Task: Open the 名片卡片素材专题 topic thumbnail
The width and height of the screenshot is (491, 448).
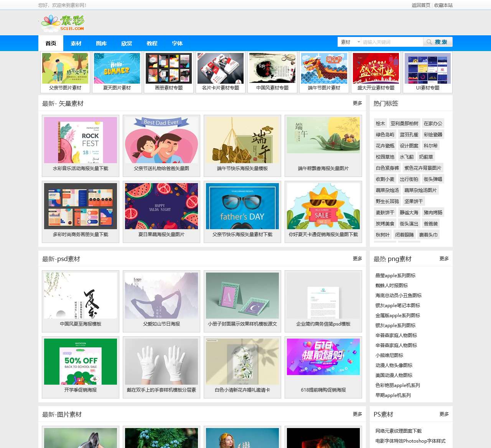Action: [x=221, y=68]
